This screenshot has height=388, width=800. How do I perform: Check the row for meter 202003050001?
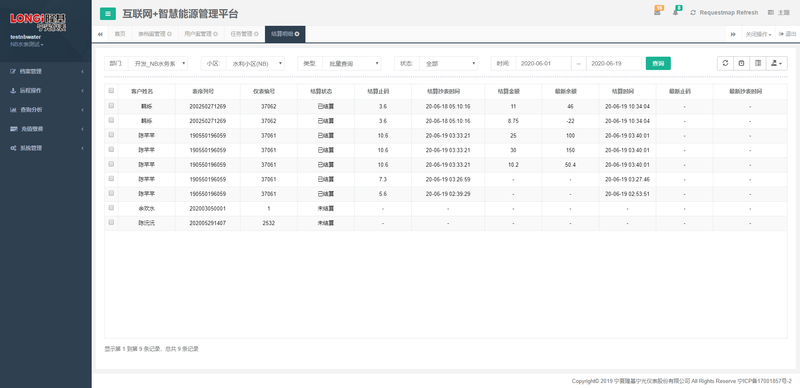[111, 208]
